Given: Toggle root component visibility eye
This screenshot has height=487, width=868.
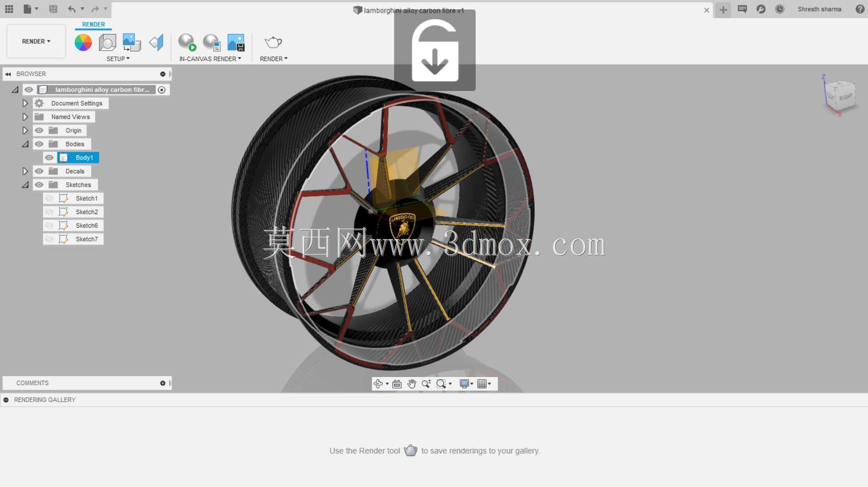Looking at the screenshot, I should pos(29,90).
